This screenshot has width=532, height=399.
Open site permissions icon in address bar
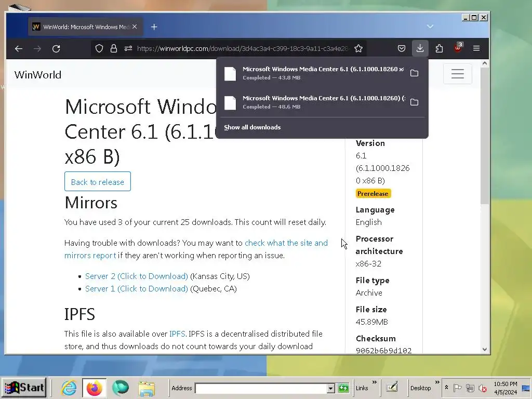coord(128,48)
